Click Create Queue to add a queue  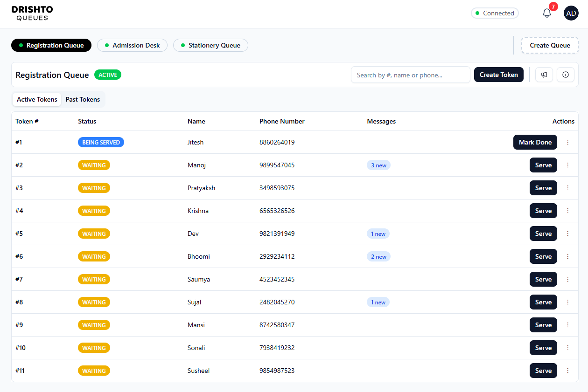(549, 45)
